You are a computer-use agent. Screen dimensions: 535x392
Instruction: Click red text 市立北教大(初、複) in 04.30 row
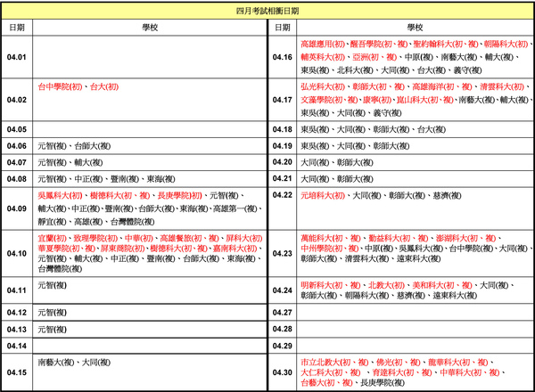[334, 363]
